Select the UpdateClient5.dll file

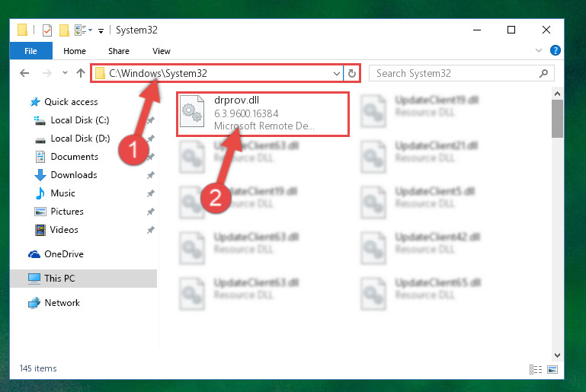point(434,191)
